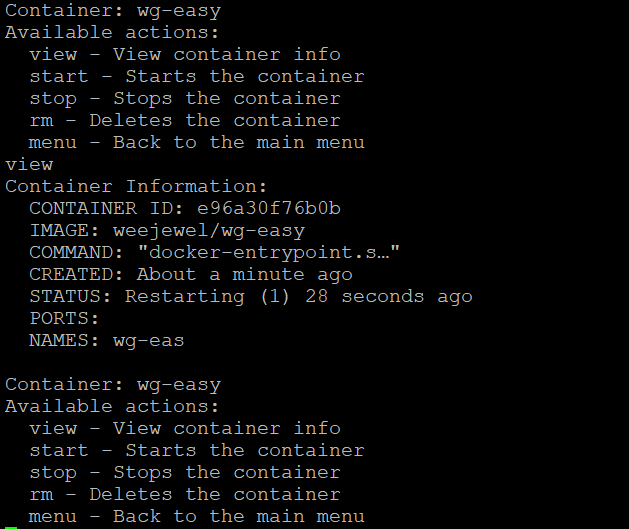Click the first 'Available actions:' line

pos(112,32)
